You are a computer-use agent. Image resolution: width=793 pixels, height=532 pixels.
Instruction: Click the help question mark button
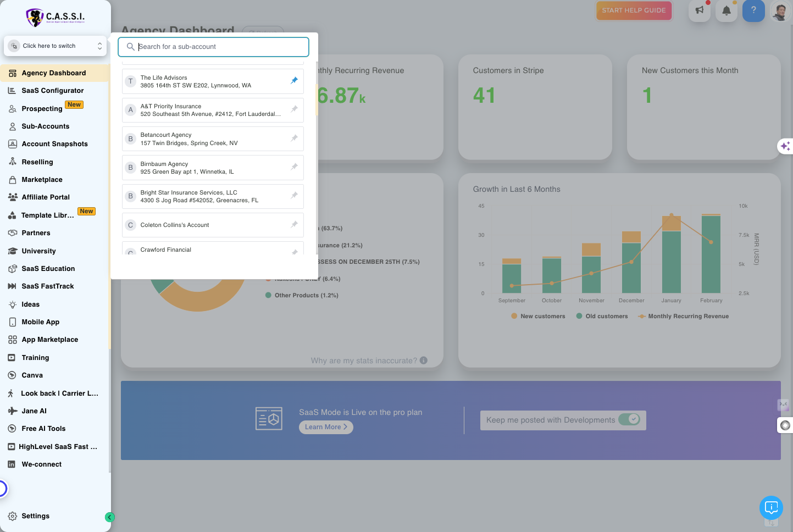[x=753, y=10]
